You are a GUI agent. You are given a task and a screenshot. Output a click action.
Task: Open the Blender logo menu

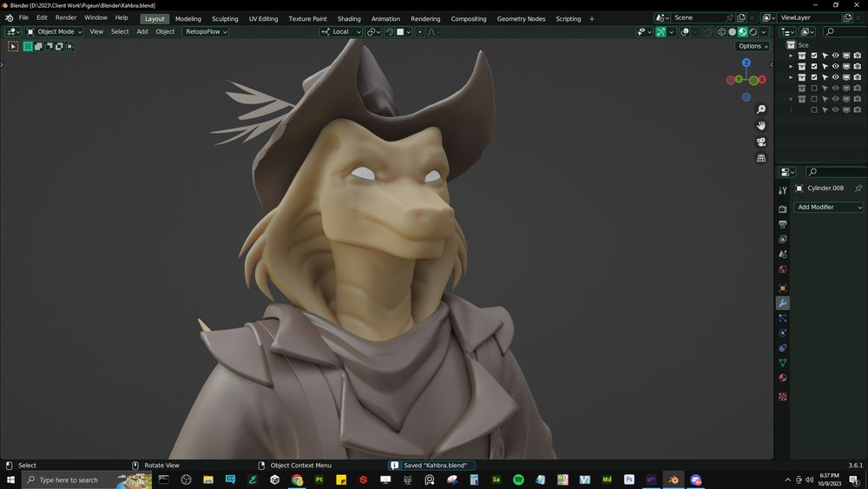coord(9,17)
